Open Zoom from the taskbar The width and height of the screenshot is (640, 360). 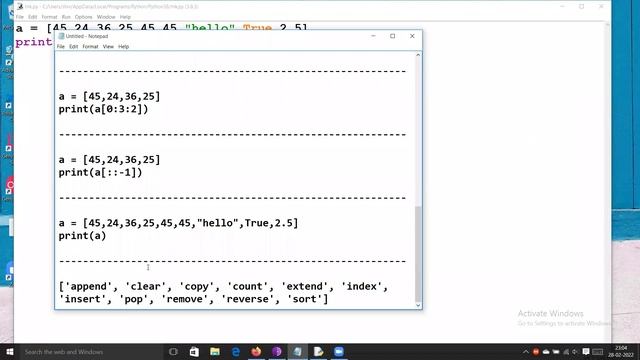[339, 351]
